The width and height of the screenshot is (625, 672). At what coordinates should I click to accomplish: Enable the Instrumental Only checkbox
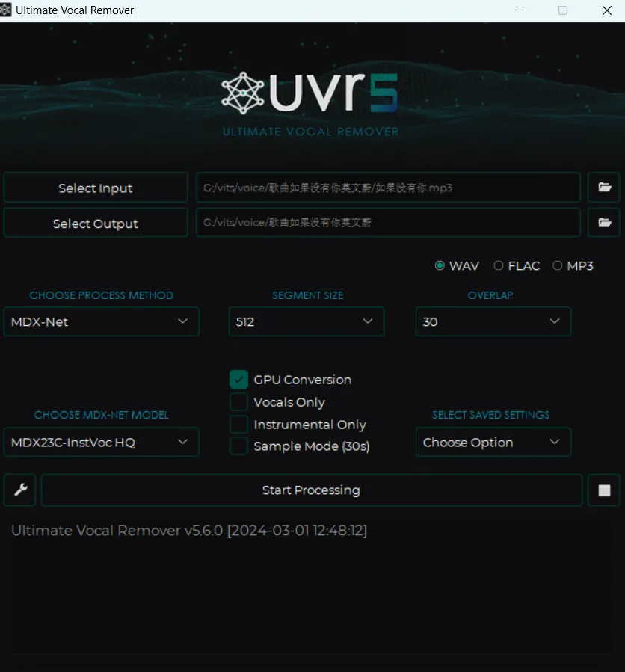pyautogui.click(x=238, y=425)
